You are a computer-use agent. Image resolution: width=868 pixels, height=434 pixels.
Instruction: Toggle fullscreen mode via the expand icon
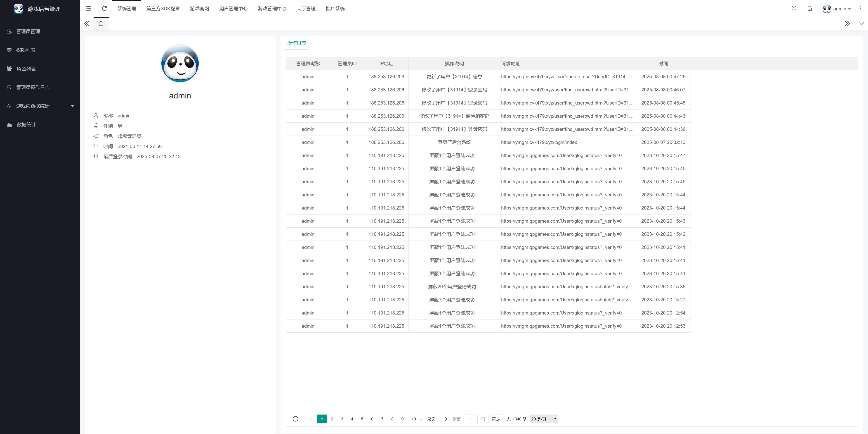click(794, 8)
